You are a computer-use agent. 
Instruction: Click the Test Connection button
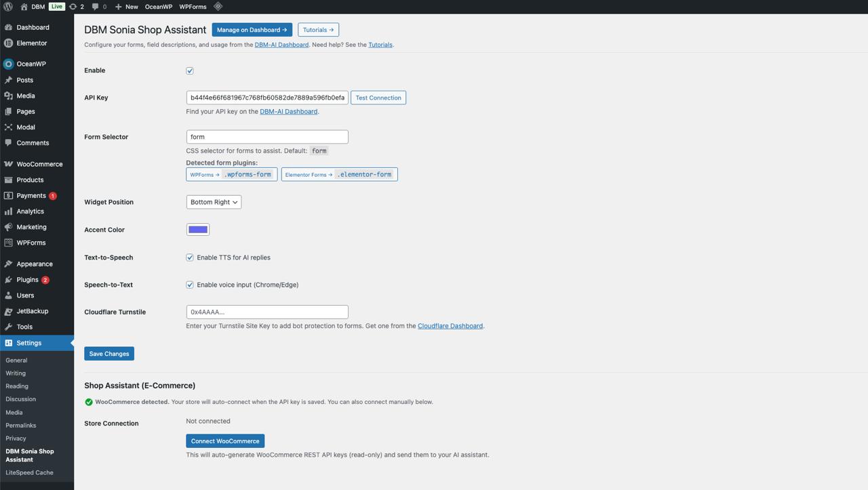(x=378, y=98)
